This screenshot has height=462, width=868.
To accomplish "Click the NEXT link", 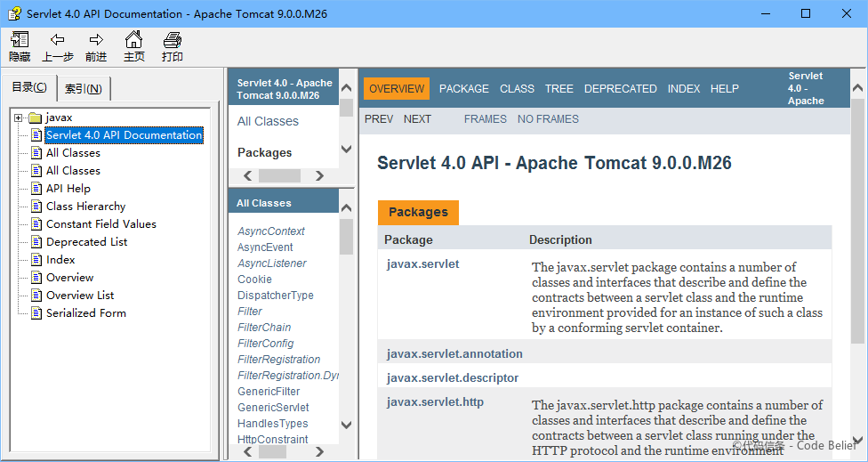I will tap(417, 119).
